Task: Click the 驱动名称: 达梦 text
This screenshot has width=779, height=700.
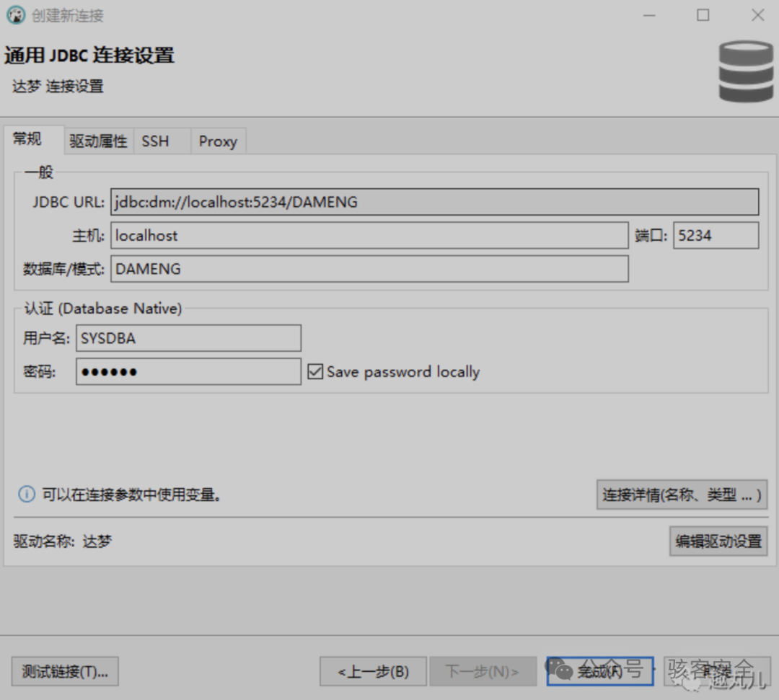Action: 63,541
